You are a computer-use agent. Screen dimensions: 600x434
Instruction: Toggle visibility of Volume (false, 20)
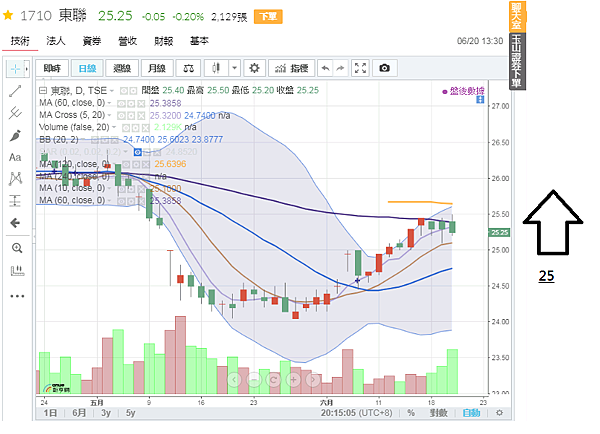pyautogui.click(x=126, y=127)
